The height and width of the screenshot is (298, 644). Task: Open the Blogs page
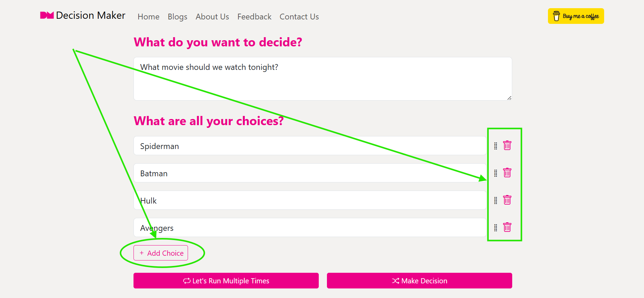pyautogui.click(x=177, y=16)
